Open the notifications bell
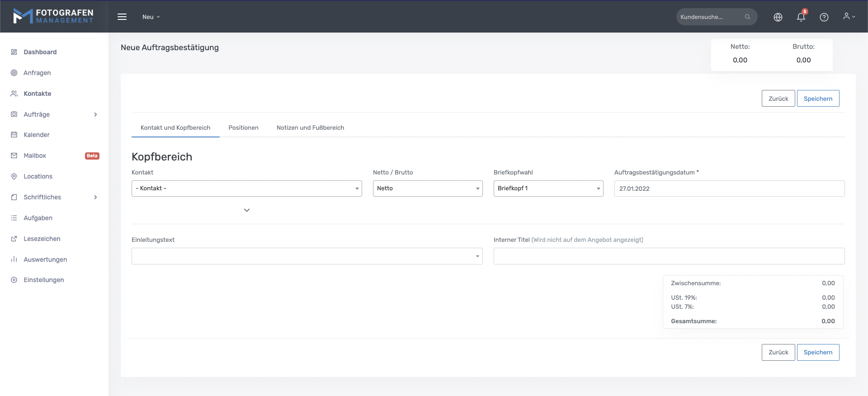The image size is (868, 396). [x=801, y=17]
